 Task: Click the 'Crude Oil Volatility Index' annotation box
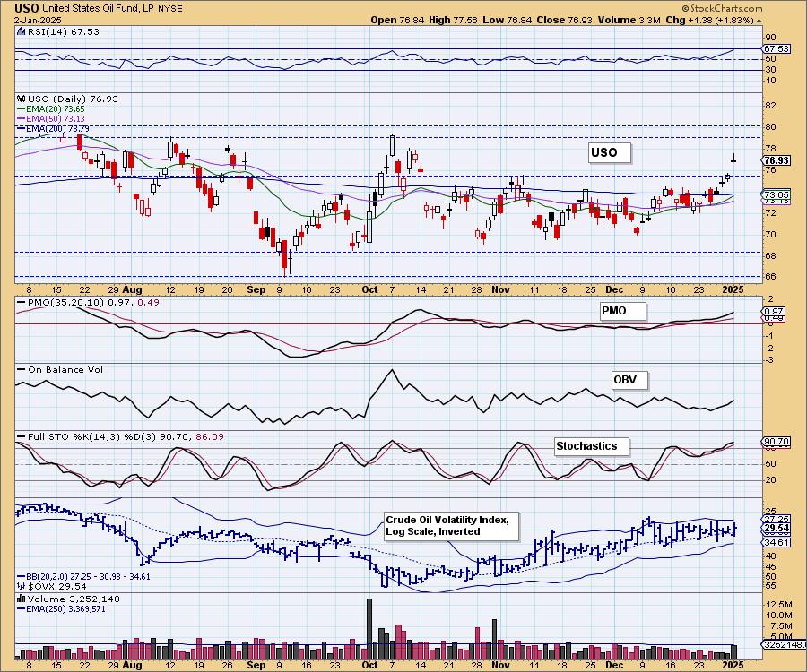(x=451, y=526)
